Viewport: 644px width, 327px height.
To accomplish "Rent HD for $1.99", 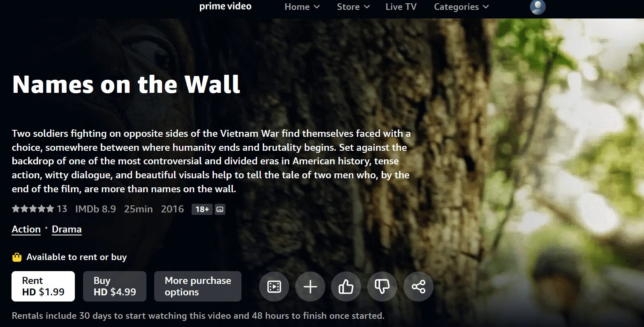I will point(43,286).
